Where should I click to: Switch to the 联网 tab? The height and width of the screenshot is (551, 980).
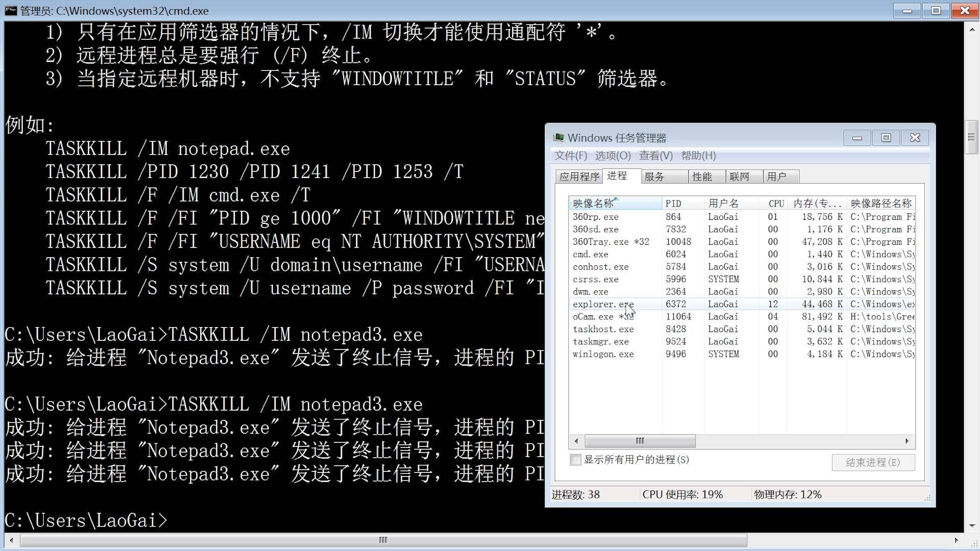[743, 176]
